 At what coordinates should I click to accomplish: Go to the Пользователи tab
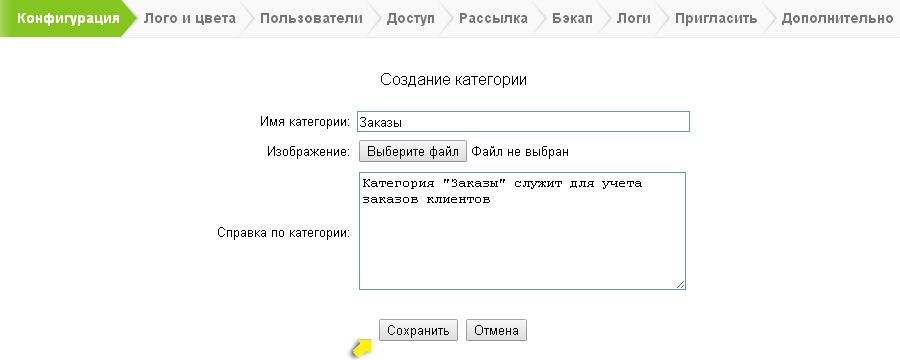pos(311,18)
